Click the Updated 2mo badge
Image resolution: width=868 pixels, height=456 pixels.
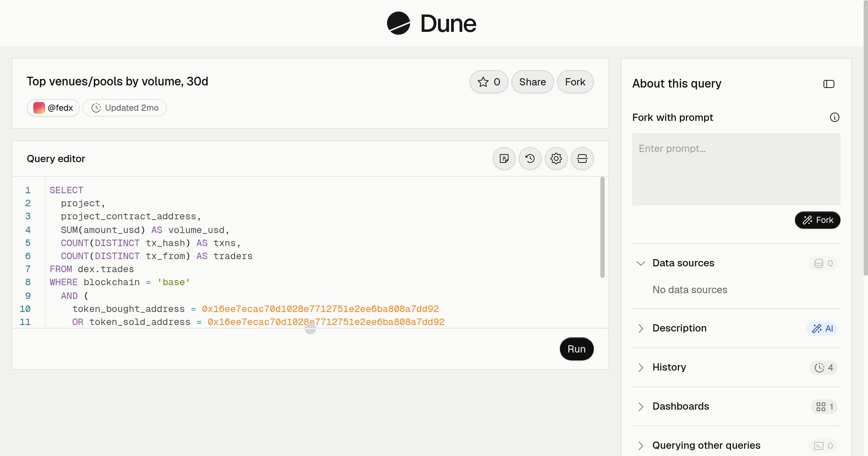coord(125,108)
